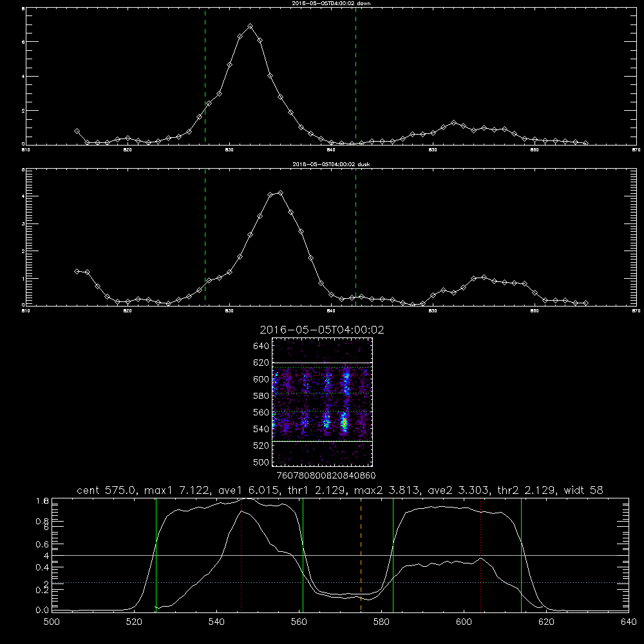The image size is (644, 644).
Task: Click the 2016-05-05T04:00:02 title above the image
Action: (x=321, y=330)
